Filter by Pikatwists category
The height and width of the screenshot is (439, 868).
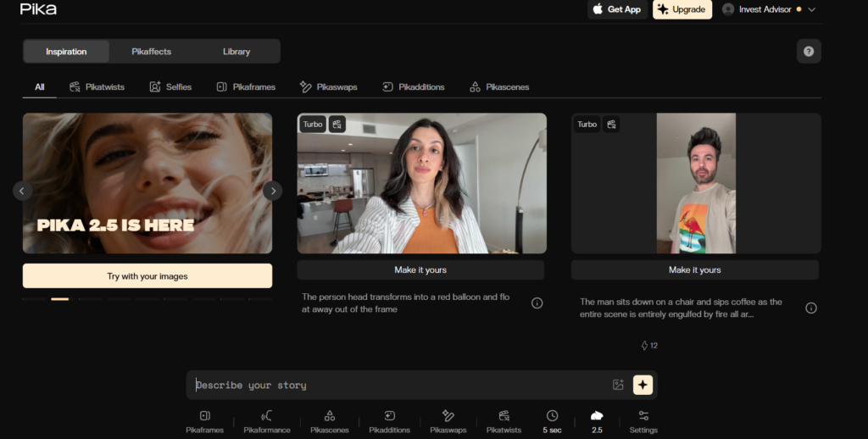97,87
